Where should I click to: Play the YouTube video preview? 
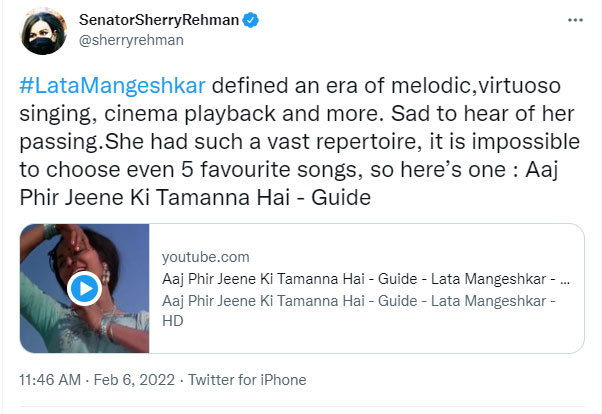(83, 289)
